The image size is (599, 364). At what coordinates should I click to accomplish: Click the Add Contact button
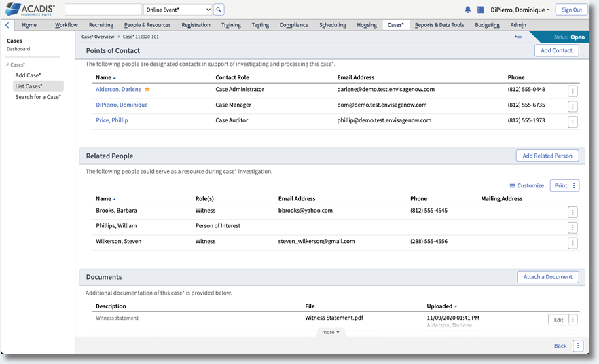coord(556,50)
